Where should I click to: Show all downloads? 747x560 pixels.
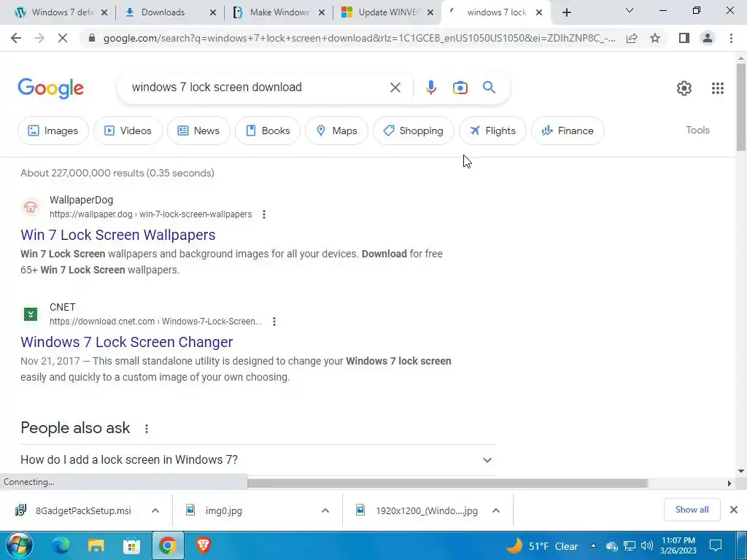tap(692, 510)
